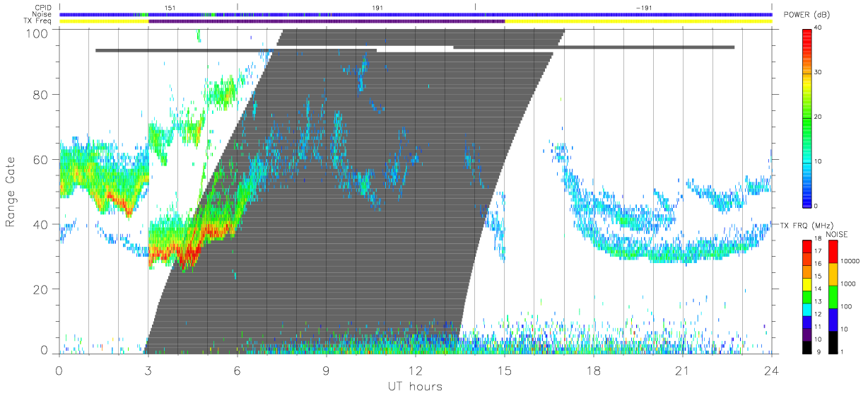
Task: Click power scale top label '40'
Action: coord(819,28)
